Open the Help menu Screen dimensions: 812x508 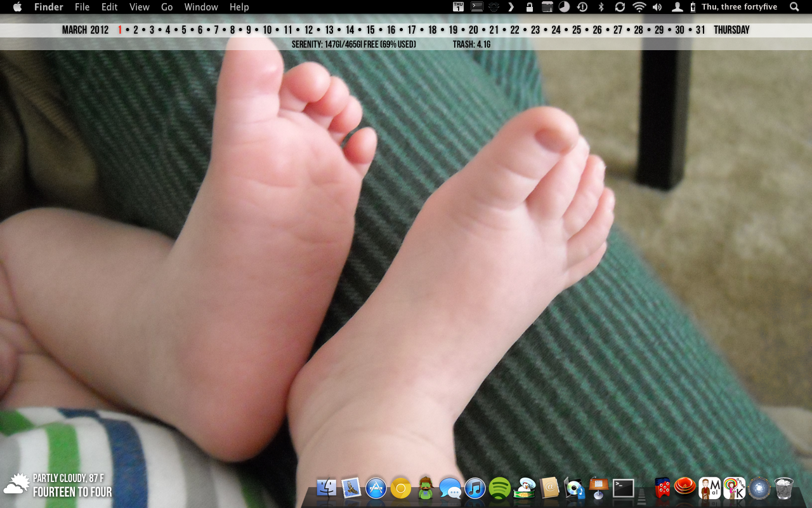239,7
